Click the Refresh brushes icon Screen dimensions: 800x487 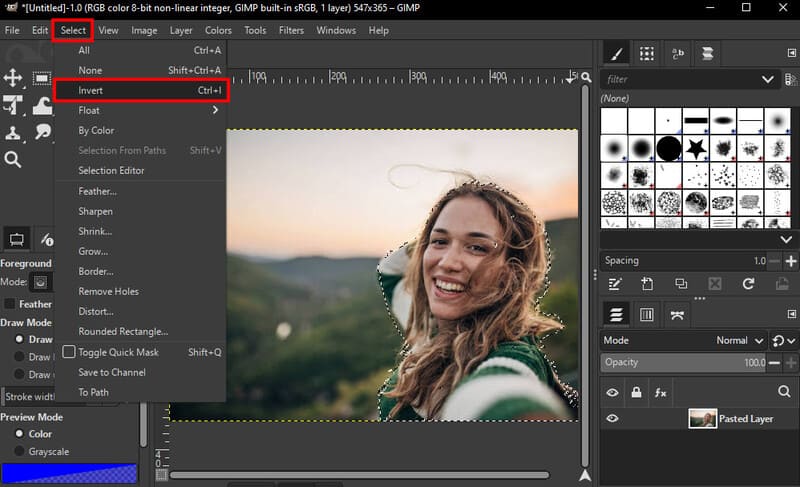(x=748, y=284)
